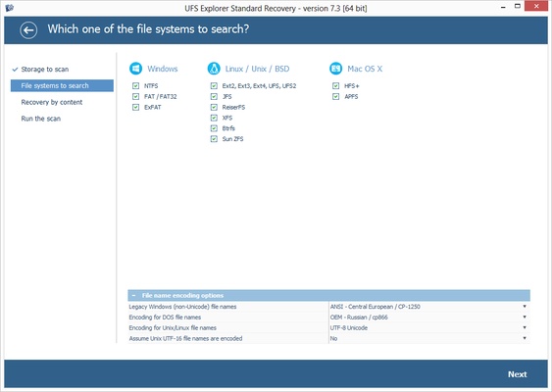Viewport: 552px width, 392px height.
Task: Click the UTF-8 Unicode value
Action: point(349,327)
